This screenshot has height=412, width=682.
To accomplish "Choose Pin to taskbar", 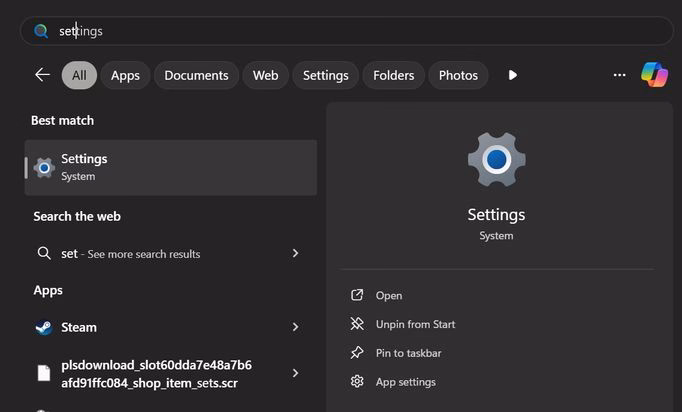I will [x=408, y=353].
